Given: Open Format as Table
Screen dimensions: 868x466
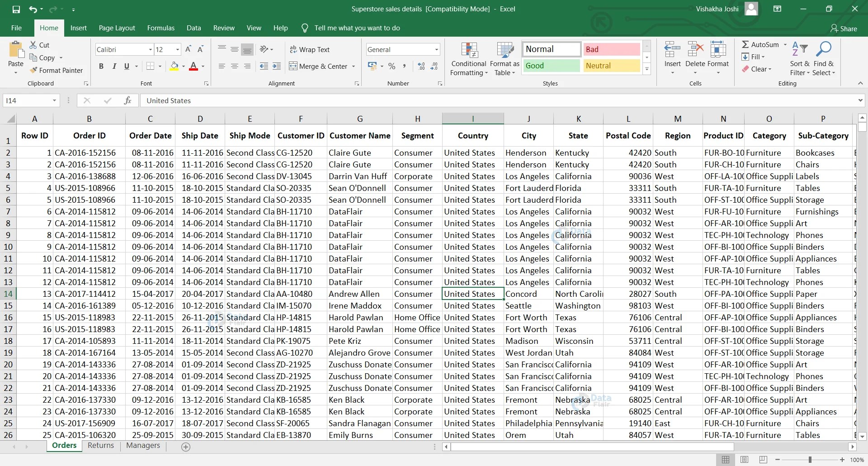Looking at the screenshot, I should click(505, 59).
